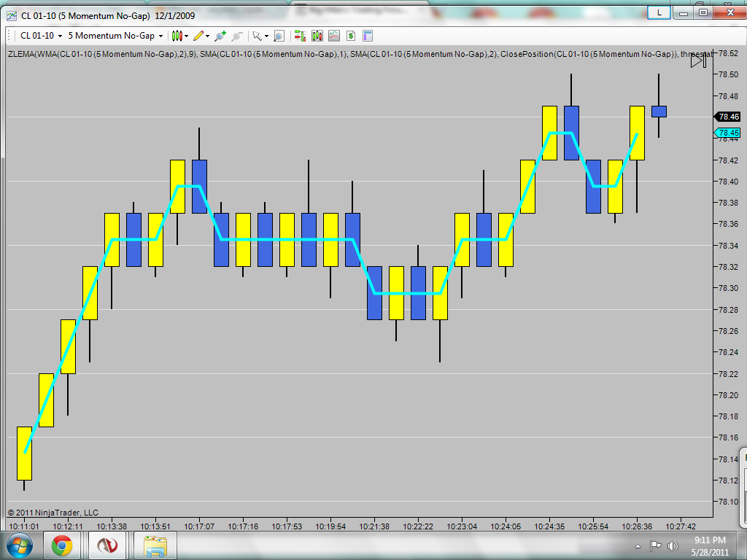Click the black 78.46 price marker
Viewport: 747px width, 560px height.
pos(727,117)
